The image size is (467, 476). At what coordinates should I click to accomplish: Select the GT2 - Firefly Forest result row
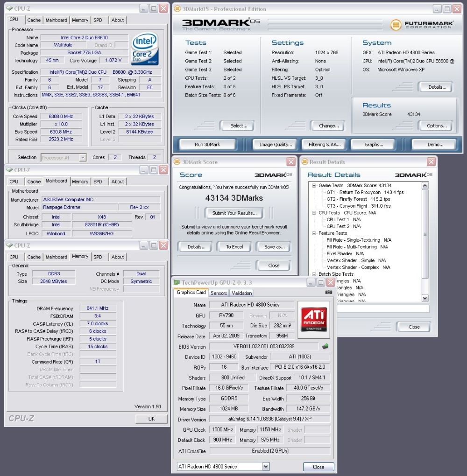pos(358,199)
